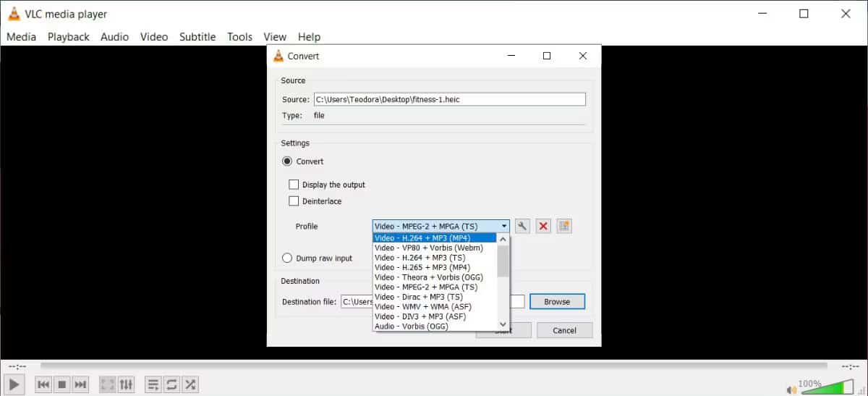This screenshot has height=396, width=868.
Task: Click the Browse button
Action: click(557, 302)
